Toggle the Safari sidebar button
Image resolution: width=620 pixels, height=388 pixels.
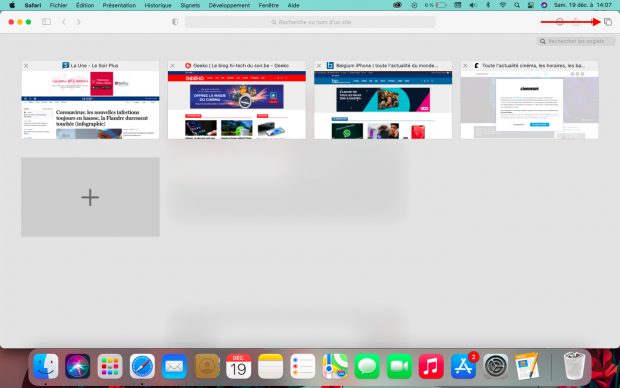[x=46, y=22]
